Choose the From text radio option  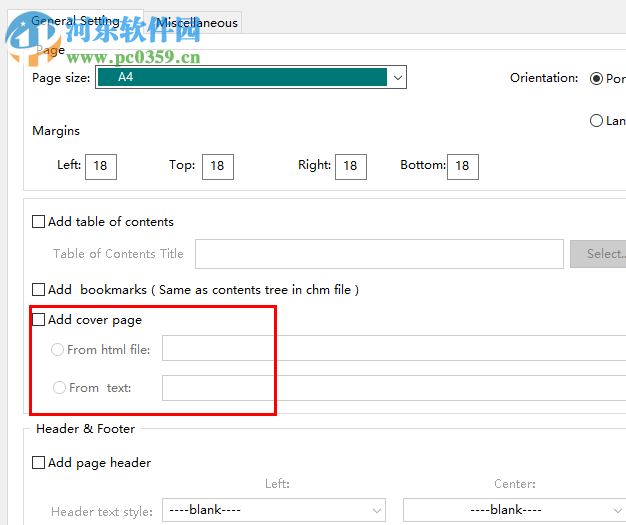59,388
